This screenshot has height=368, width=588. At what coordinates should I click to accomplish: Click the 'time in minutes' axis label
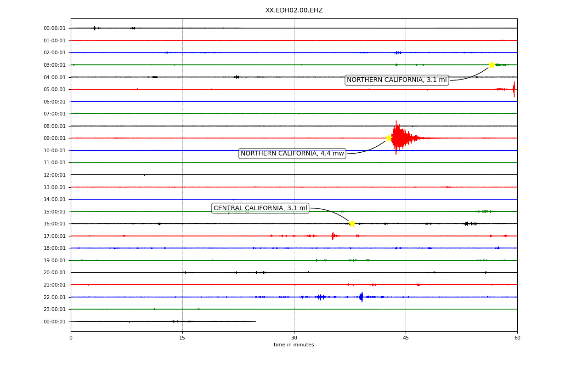tap(294, 345)
